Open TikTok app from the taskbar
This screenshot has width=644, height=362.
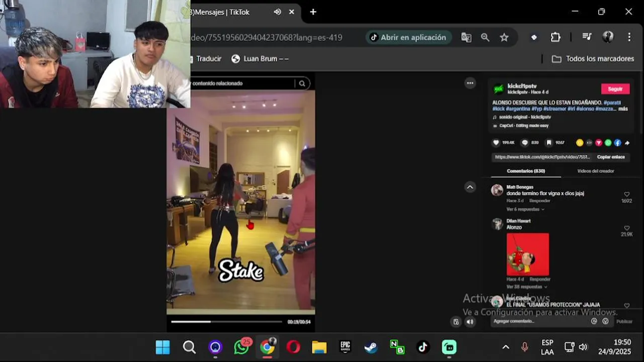point(423,347)
